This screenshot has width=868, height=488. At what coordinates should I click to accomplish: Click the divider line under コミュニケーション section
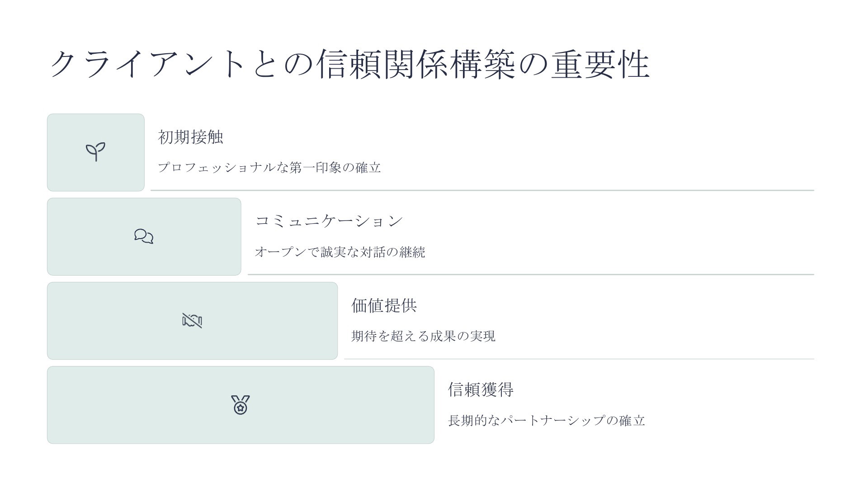(531, 274)
